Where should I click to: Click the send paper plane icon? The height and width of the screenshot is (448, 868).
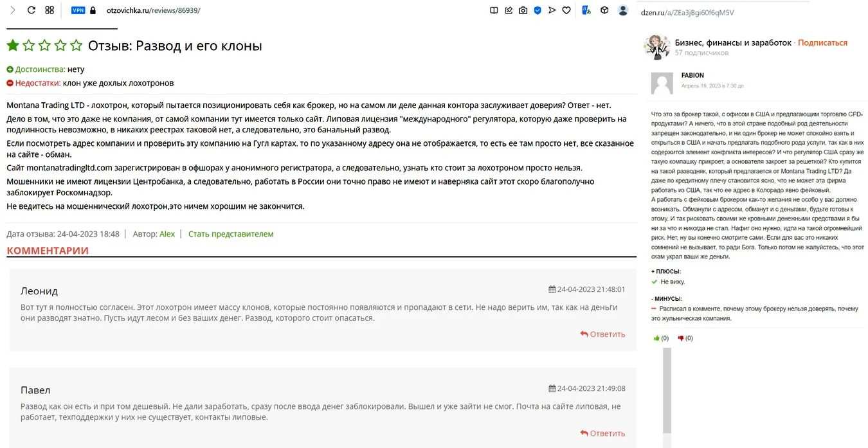[x=552, y=10]
